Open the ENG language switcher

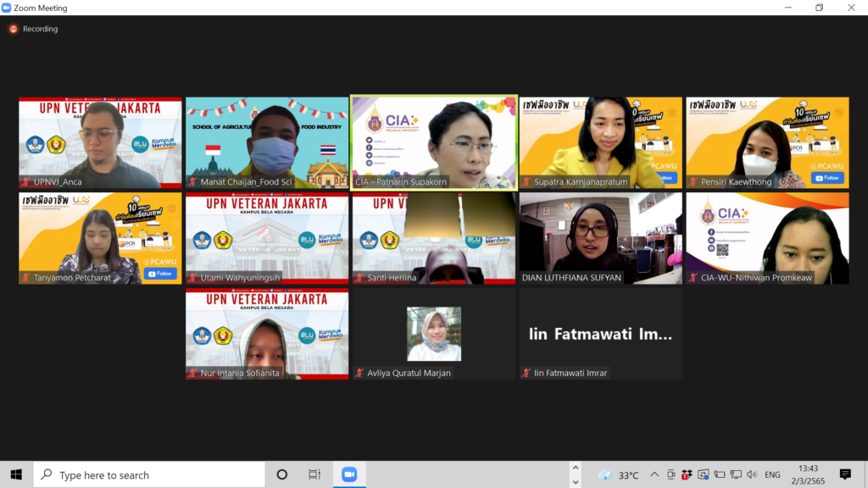coord(772,474)
